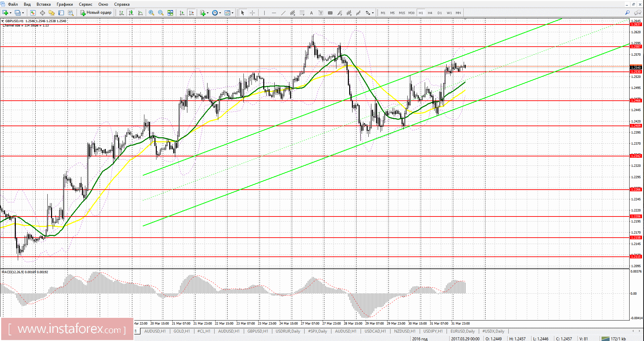Switch chart to bar chart mode
644x341 pixels.
[x=122, y=13]
